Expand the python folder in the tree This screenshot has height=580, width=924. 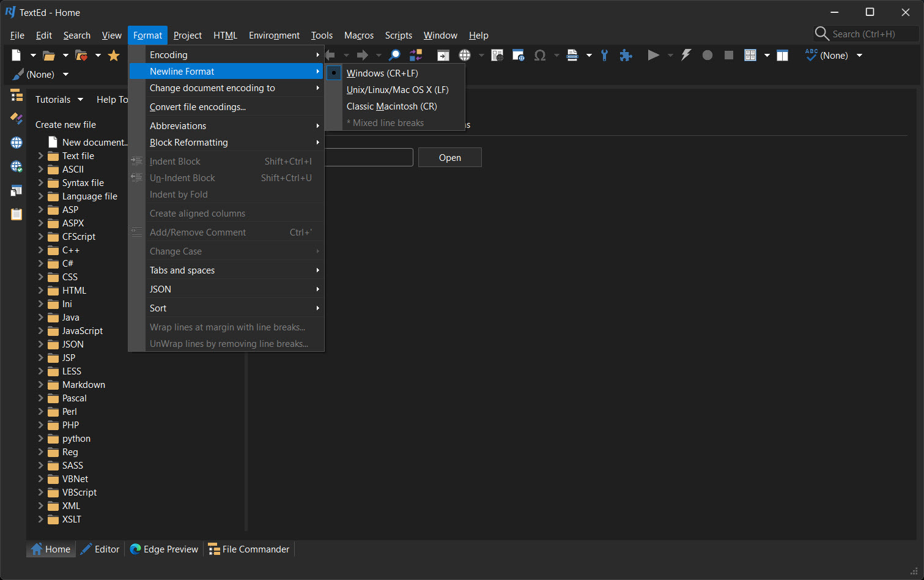tap(41, 439)
